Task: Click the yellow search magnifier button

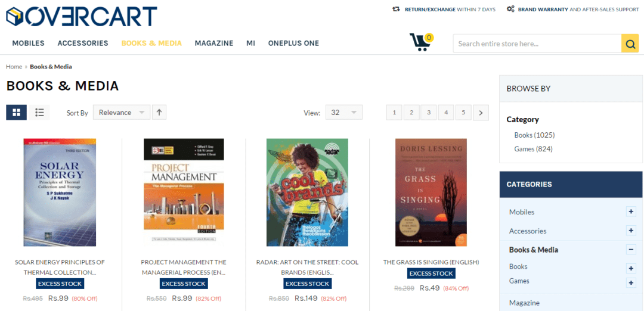Action: (x=630, y=43)
